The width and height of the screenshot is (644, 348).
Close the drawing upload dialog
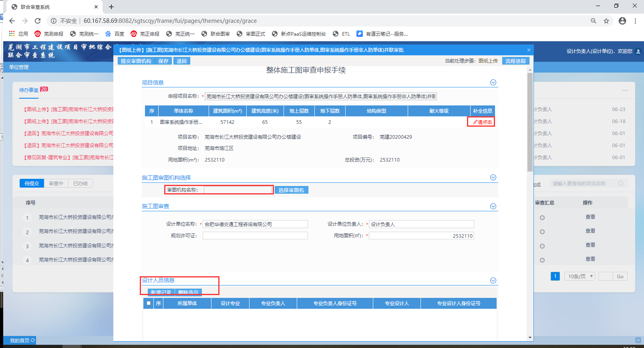[x=529, y=50]
